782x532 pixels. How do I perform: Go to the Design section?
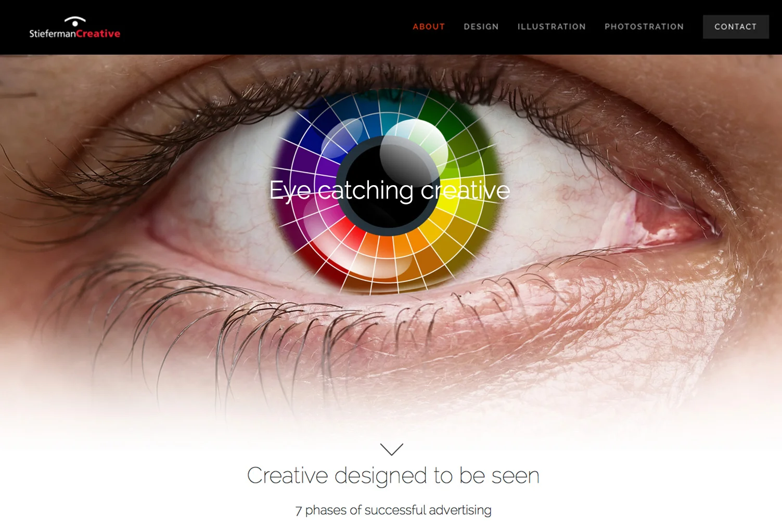coord(481,27)
